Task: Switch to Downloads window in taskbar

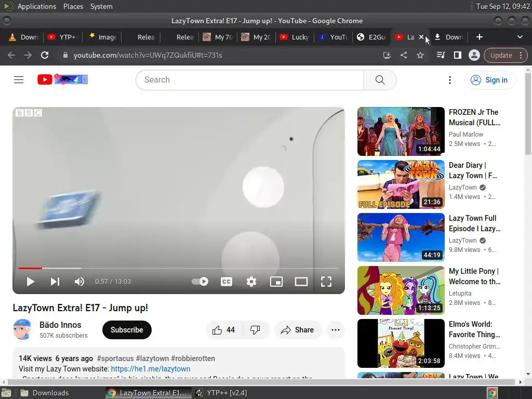Action: coord(45,393)
